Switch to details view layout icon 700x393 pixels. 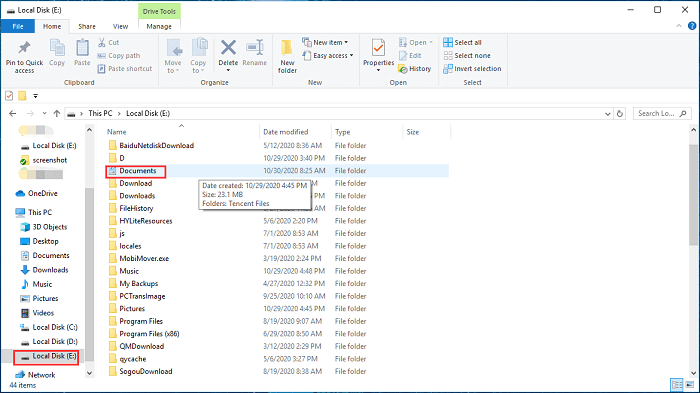click(677, 385)
